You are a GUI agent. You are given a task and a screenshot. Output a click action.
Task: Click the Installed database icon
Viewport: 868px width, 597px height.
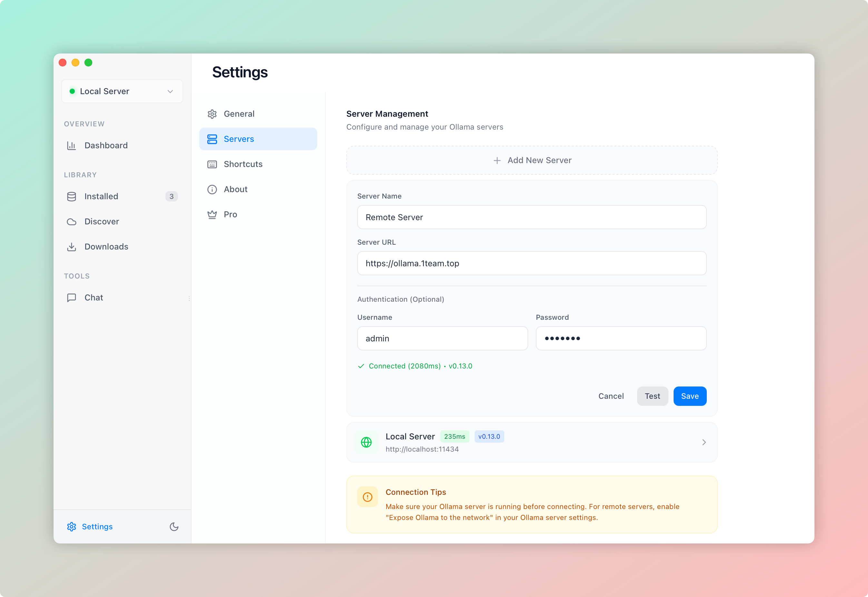[72, 196]
